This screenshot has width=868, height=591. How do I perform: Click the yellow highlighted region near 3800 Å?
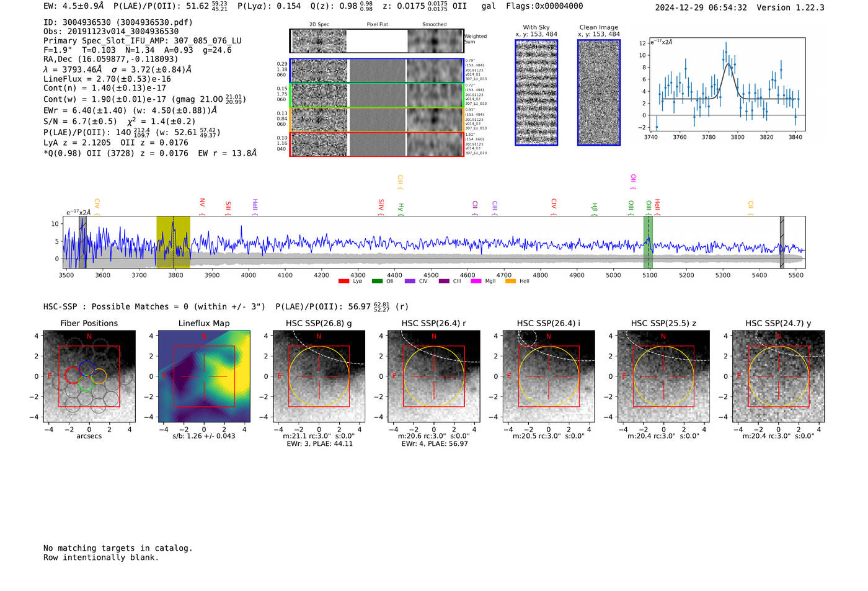click(x=173, y=242)
